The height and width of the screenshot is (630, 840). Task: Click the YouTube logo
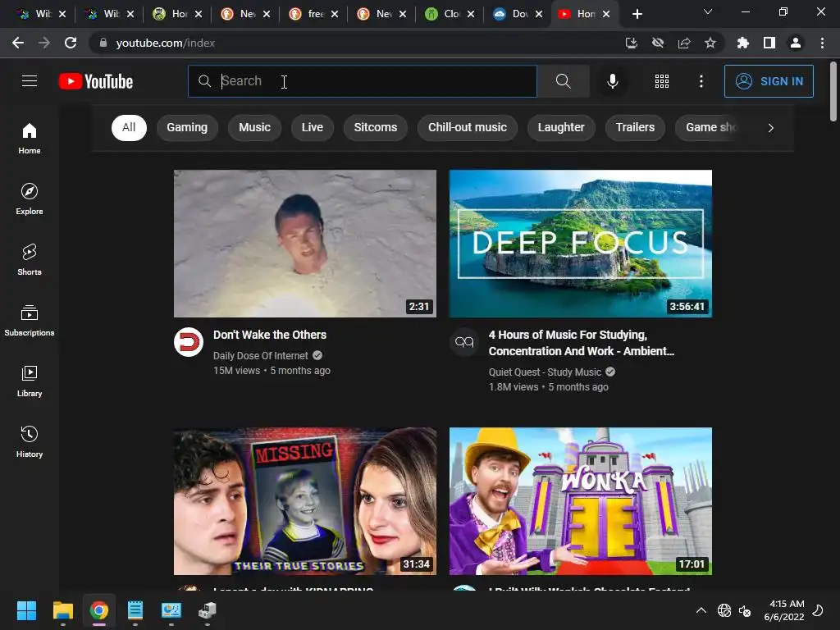96,81
